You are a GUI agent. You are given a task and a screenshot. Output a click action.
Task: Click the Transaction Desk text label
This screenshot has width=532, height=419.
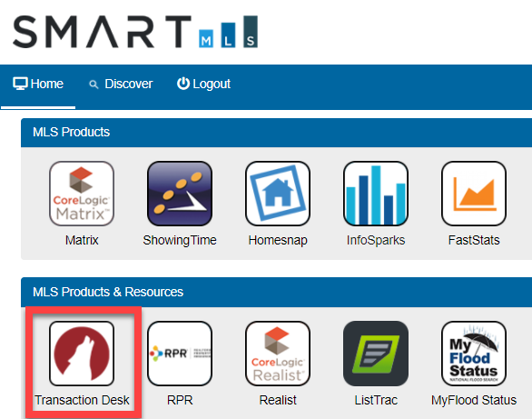pyautogui.click(x=82, y=400)
